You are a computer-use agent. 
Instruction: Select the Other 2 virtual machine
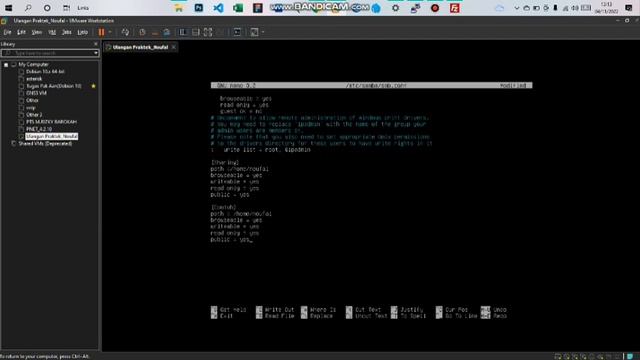(x=34, y=115)
